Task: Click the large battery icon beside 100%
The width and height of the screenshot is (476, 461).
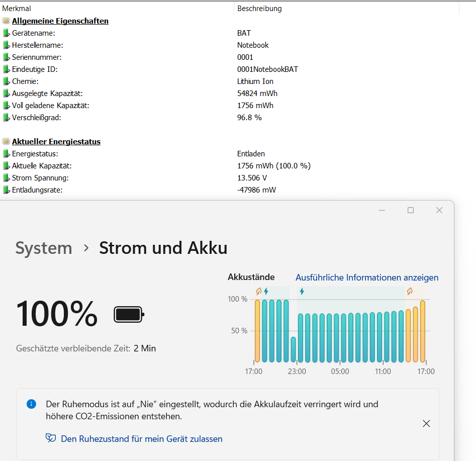Action: [x=129, y=314]
